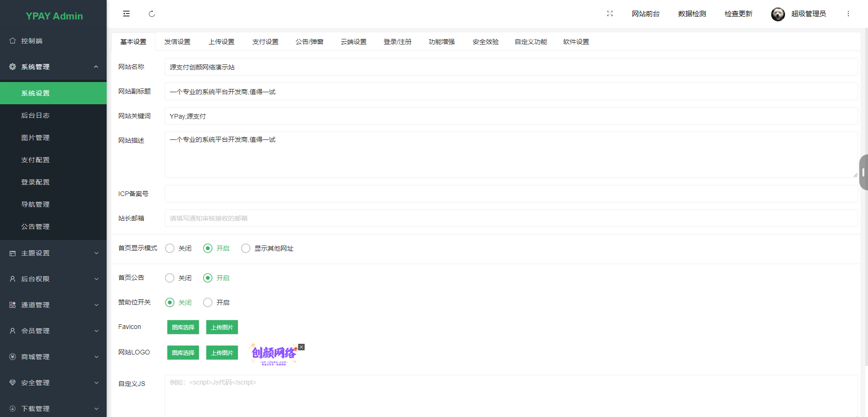Switch to the 公告/弹窗 tab

pyautogui.click(x=309, y=42)
